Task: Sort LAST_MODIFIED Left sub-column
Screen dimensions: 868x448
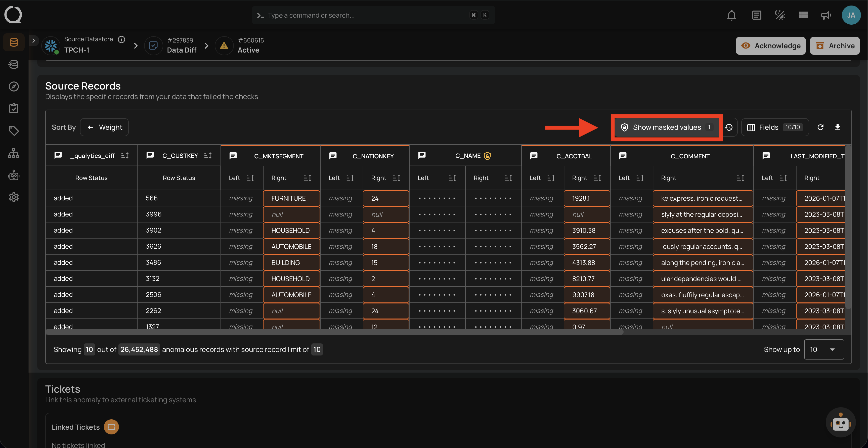Action: click(784, 178)
